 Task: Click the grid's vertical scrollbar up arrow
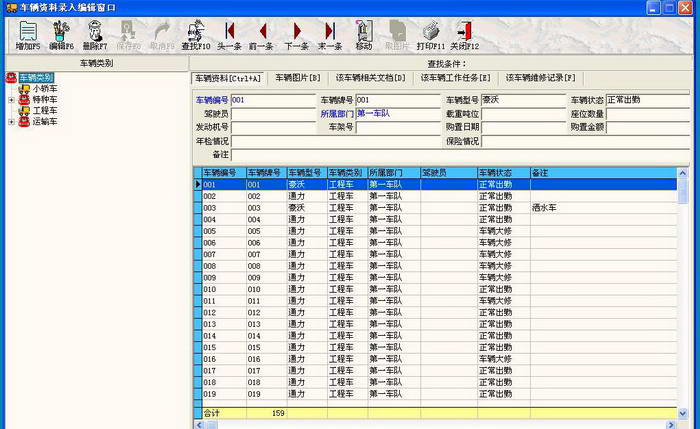683,173
